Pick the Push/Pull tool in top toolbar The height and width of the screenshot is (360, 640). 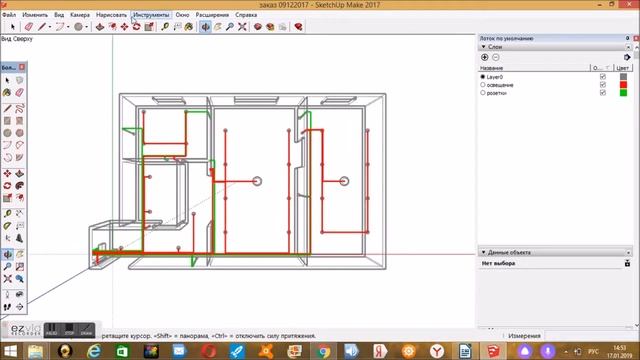[100, 27]
